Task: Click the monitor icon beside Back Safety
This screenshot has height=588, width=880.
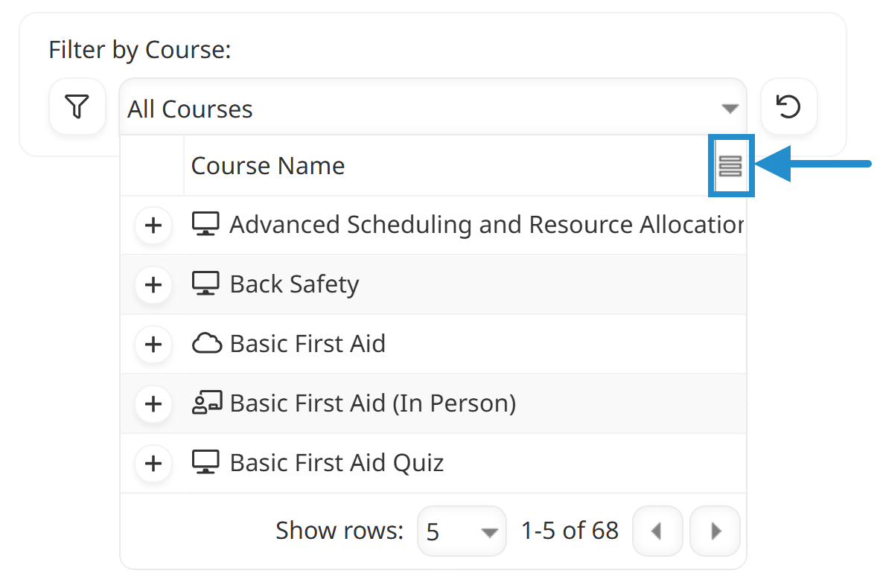Action: (x=206, y=284)
